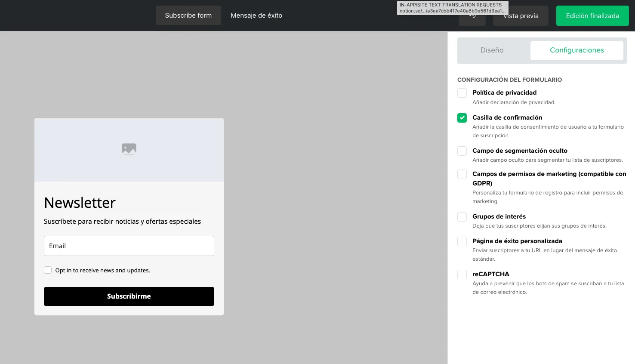Enable the Grupos de interés checkbox

point(462,217)
